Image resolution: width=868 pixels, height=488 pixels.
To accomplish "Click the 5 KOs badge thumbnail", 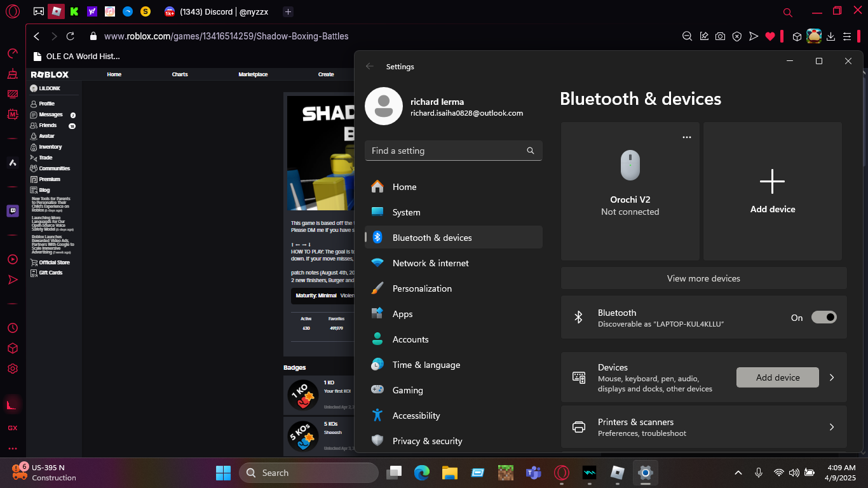I will (x=303, y=436).
